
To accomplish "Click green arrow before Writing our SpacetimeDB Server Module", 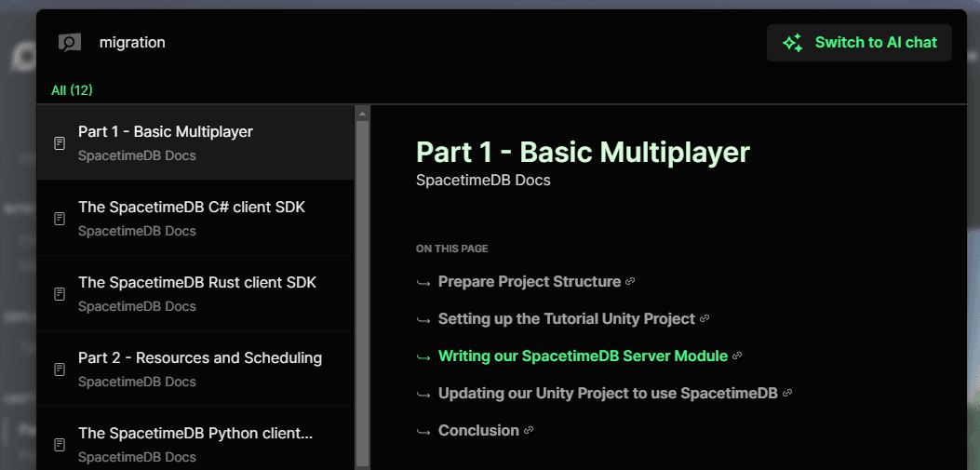I will click(x=423, y=356).
